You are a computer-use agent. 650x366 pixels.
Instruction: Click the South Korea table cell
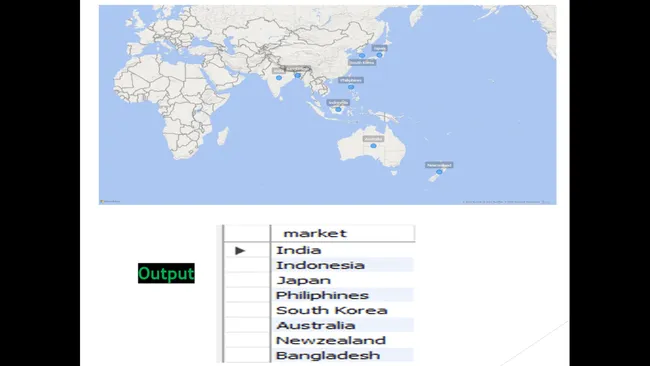[342, 310]
